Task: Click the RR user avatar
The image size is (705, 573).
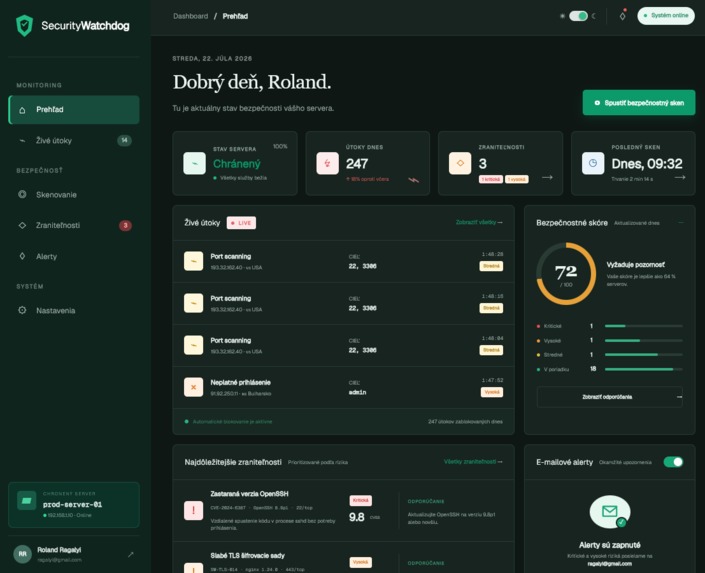Action: click(x=22, y=554)
